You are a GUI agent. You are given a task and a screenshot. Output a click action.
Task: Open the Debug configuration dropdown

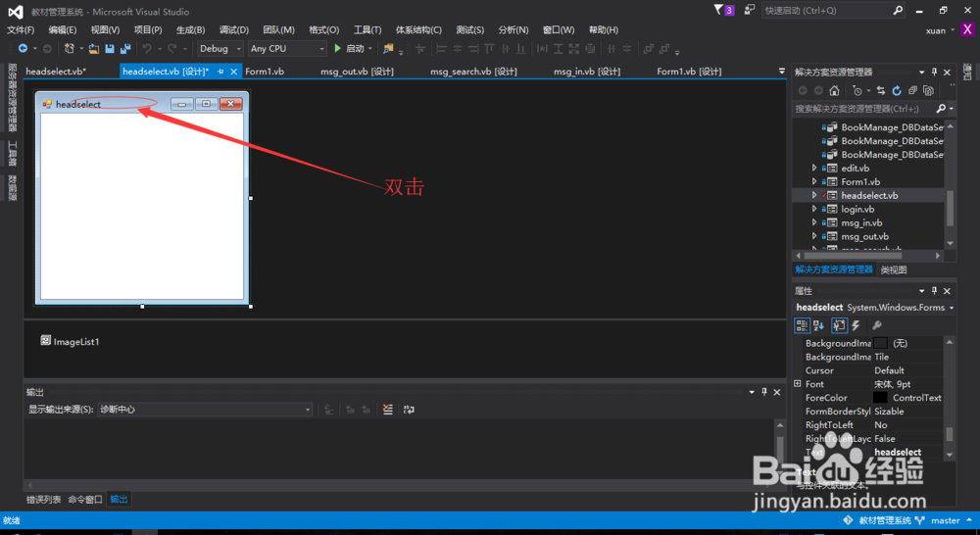coord(220,48)
